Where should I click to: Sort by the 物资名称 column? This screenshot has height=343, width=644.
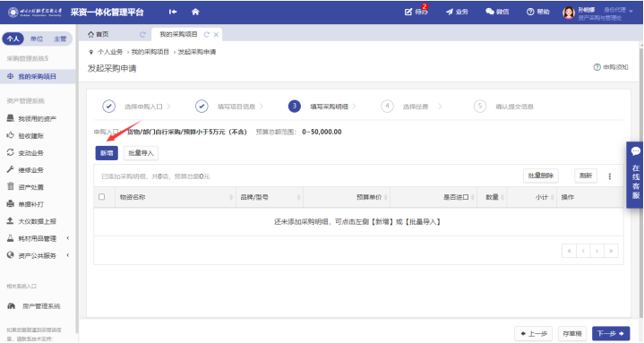(176, 198)
